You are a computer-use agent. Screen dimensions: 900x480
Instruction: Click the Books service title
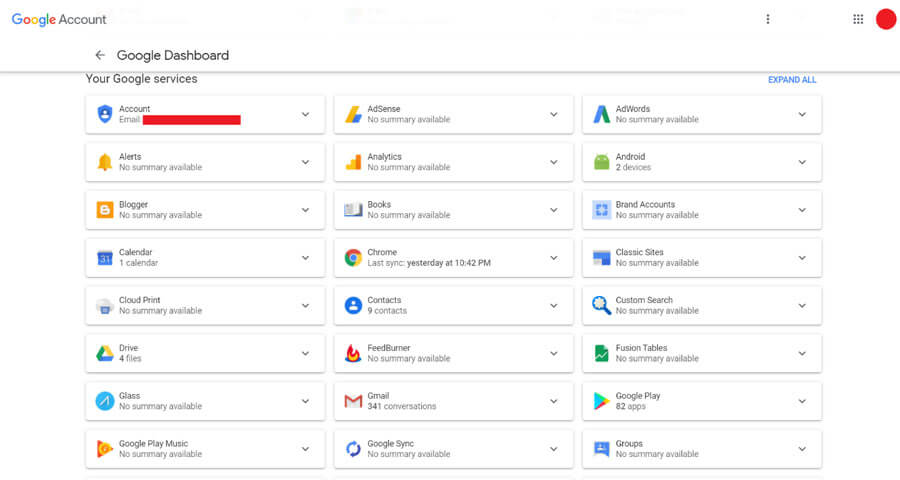coord(379,204)
